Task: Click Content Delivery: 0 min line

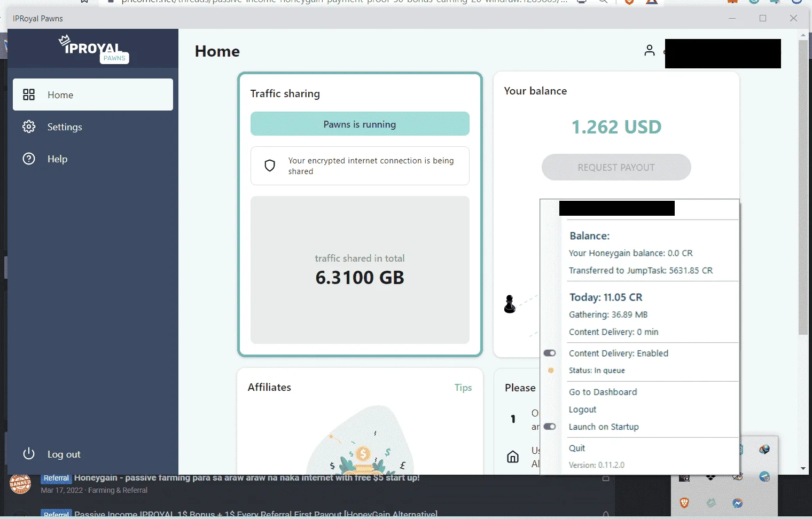Action: 613,332
